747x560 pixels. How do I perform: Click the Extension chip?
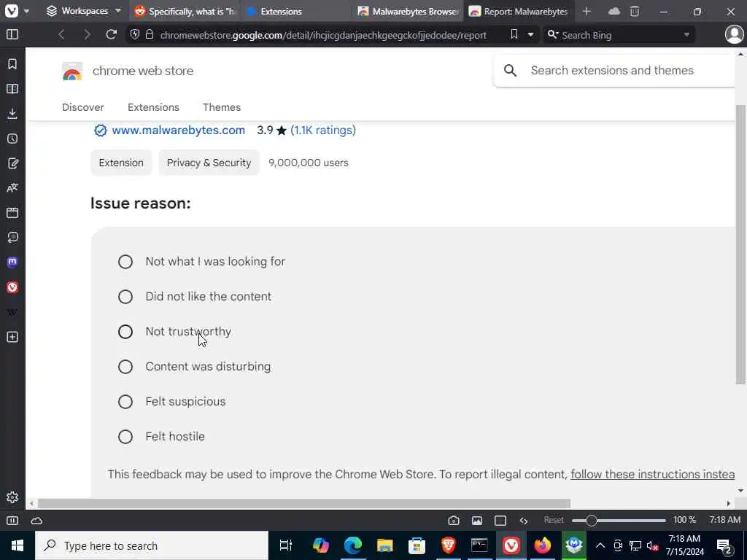point(121,163)
